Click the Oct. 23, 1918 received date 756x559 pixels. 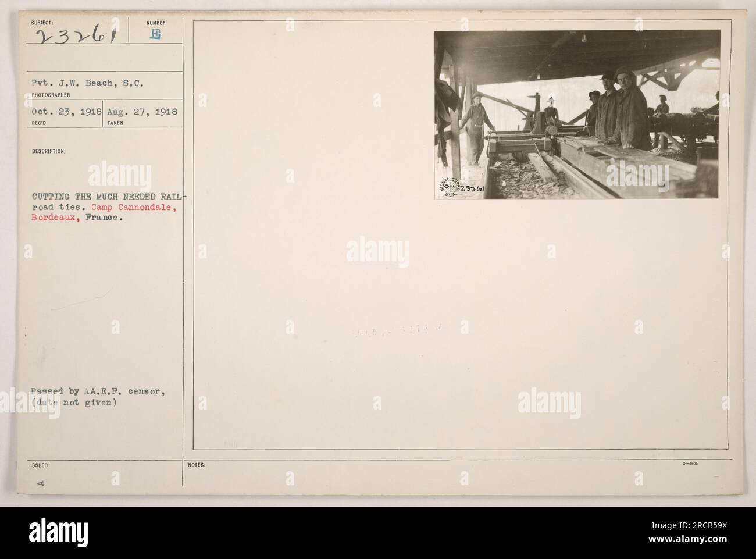[x=67, y=112]
